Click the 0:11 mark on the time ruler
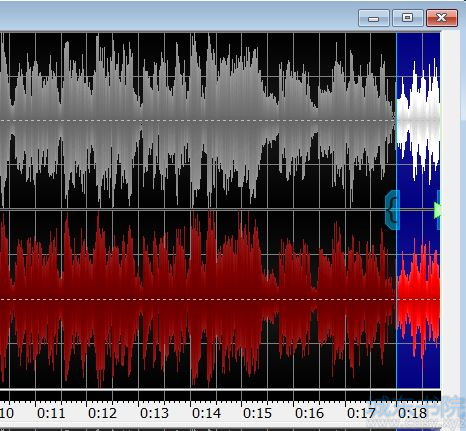The width and height of the screenshot is (466, 431). (51, 413)
